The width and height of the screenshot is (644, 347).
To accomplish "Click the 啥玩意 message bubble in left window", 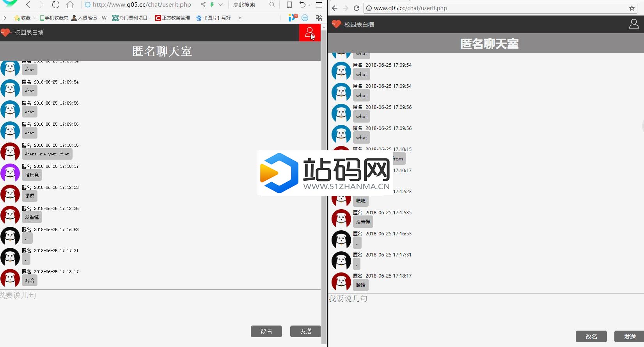I will tap(32, 175).
